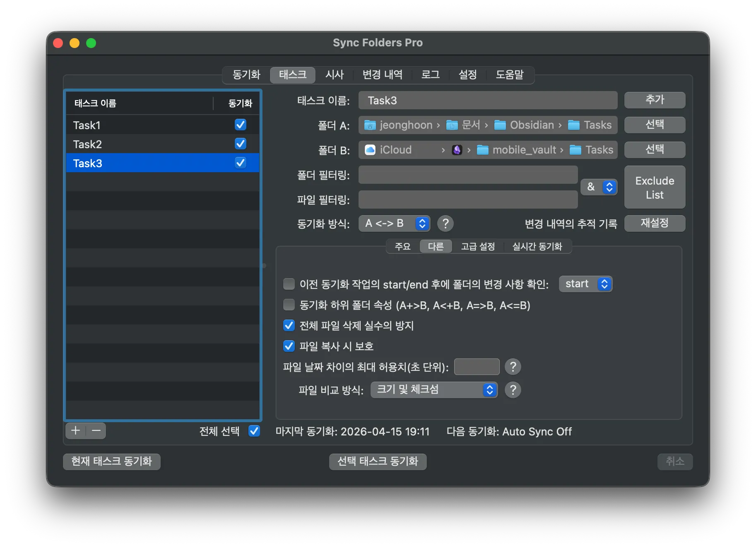Click the Obsidian folder icon in Folder A path
This screenshot has height=548, width=756.
coord(500,125)
